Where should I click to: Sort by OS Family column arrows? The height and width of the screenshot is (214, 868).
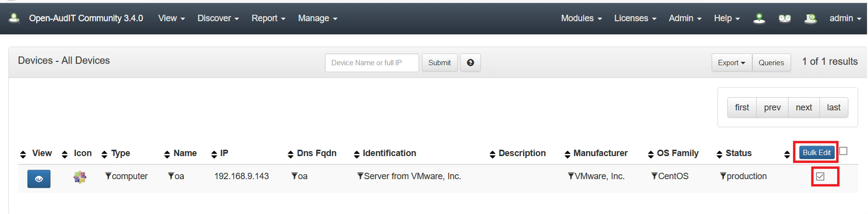coord(651,155)
